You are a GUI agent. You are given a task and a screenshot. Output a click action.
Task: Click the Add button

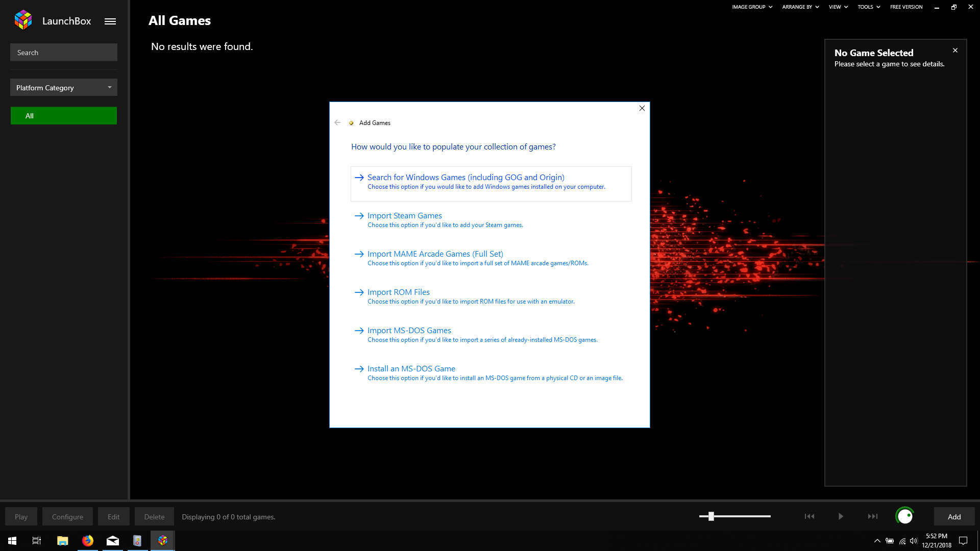(x=954, y=517)
